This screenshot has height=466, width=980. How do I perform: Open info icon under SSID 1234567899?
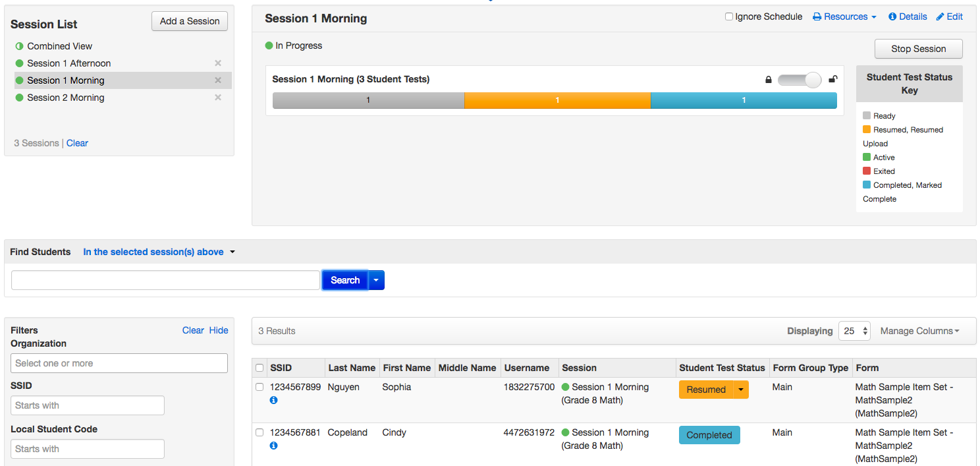273,400
